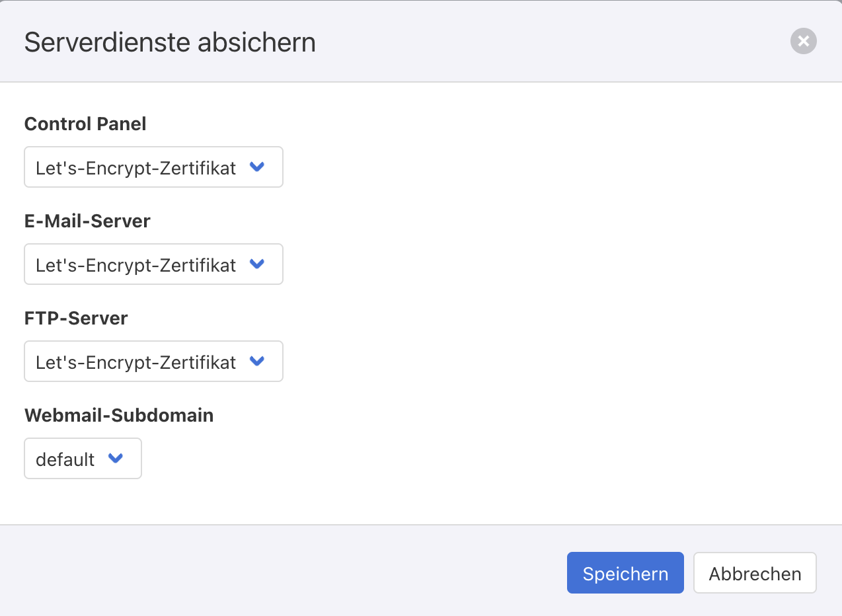
Task: Expand the Webmail-Subdomain select box
Action: [83, 459]
